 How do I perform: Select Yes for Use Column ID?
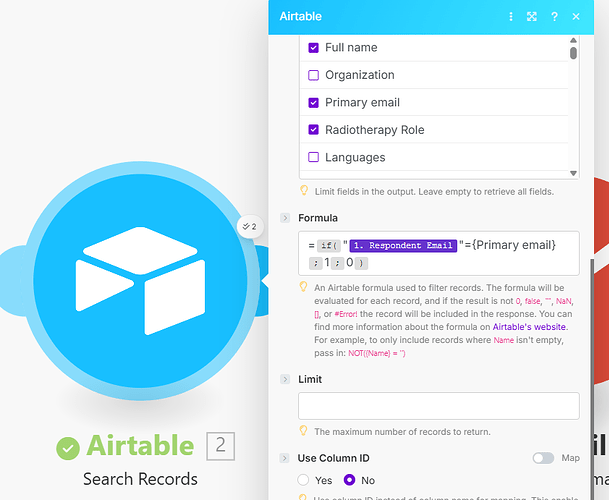(303, 480)
